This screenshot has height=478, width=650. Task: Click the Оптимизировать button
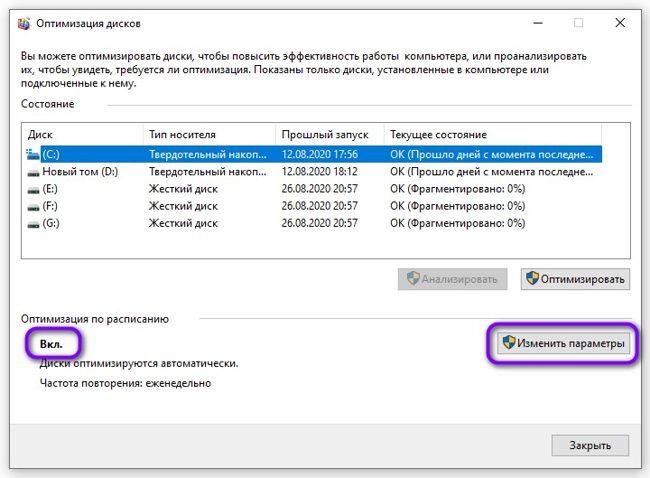575,279
